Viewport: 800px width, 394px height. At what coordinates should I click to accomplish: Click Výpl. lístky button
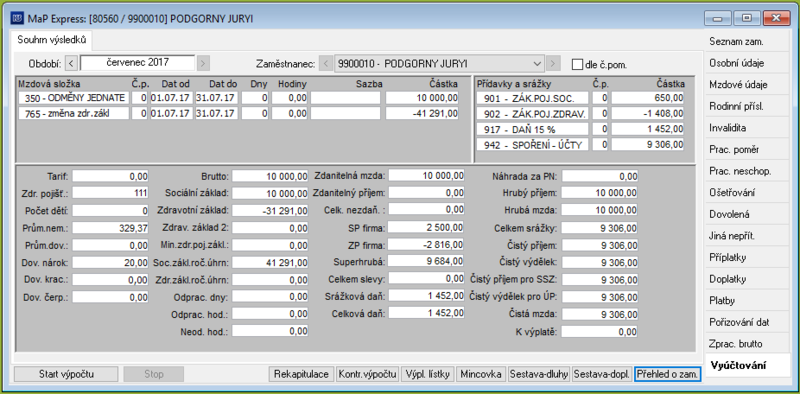coord(428,374)
